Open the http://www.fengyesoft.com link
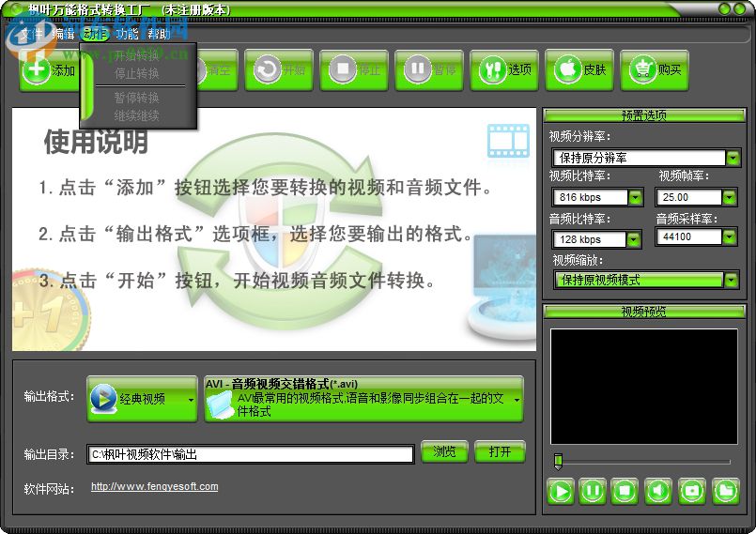 (154, 486)
